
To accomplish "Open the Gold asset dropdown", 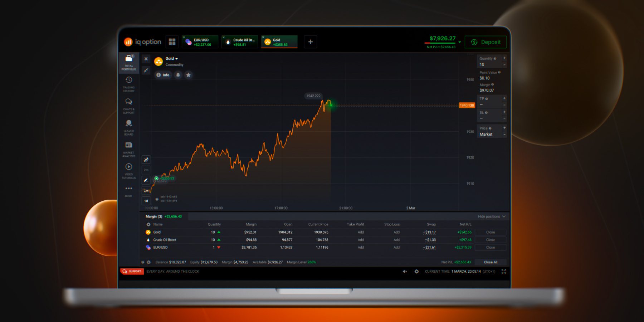I will (172, 59).
